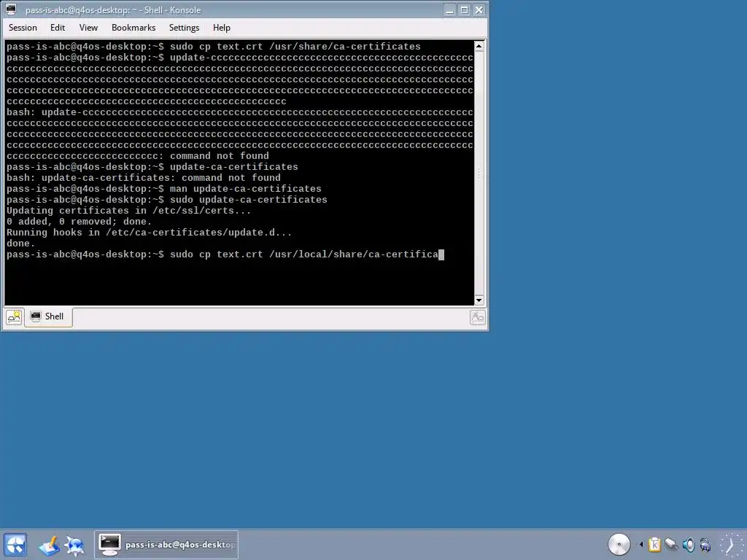Click the close session icon in tab bar
This screenshot has width=747, height=560.
477,317
